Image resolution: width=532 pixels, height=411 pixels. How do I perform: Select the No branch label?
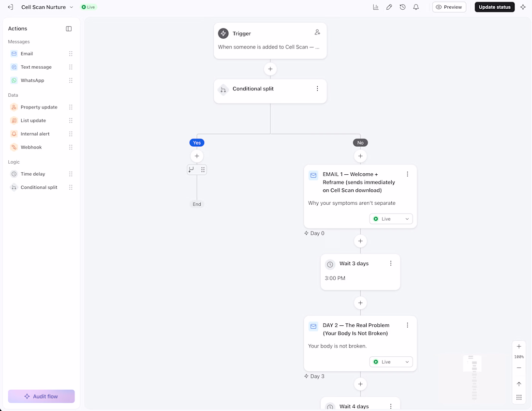point(360,143)
